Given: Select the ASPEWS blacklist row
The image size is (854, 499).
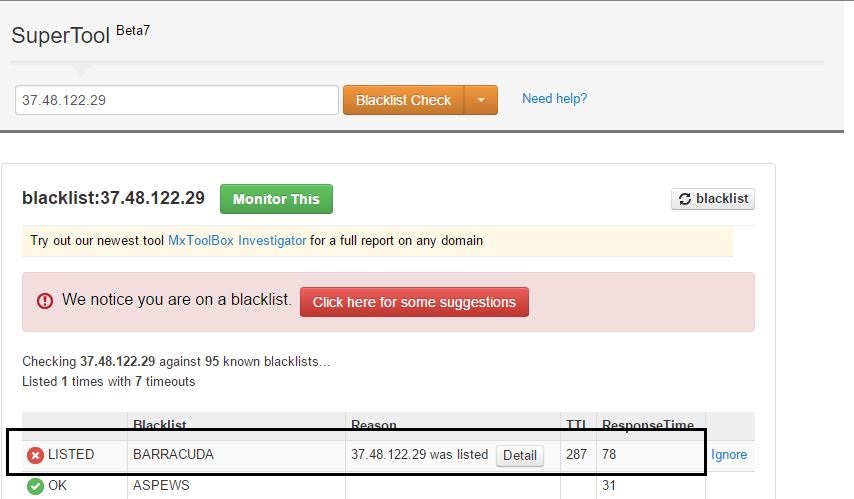Looking at the screenshot, I should click(388, 485).
